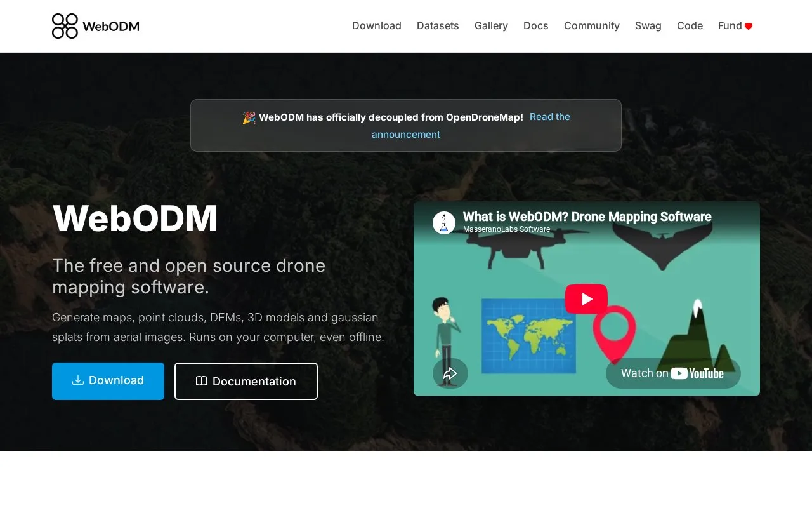Open MasseranoLabs channel avatar icon

click(444, 223)
